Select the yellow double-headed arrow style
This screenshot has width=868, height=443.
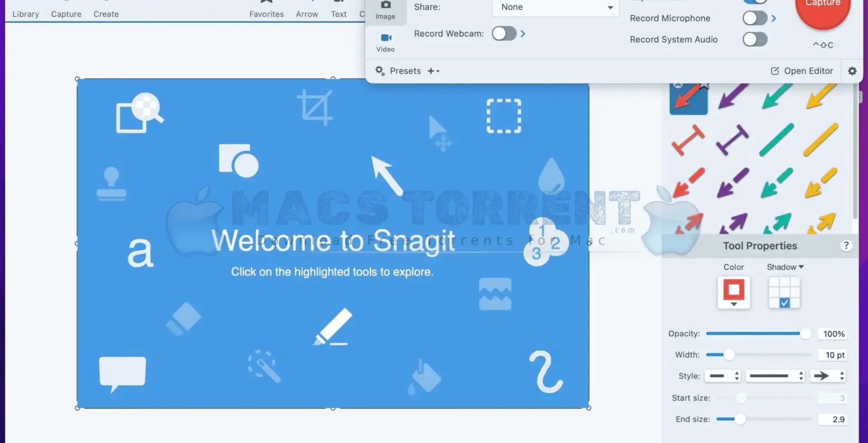(821, 223)
